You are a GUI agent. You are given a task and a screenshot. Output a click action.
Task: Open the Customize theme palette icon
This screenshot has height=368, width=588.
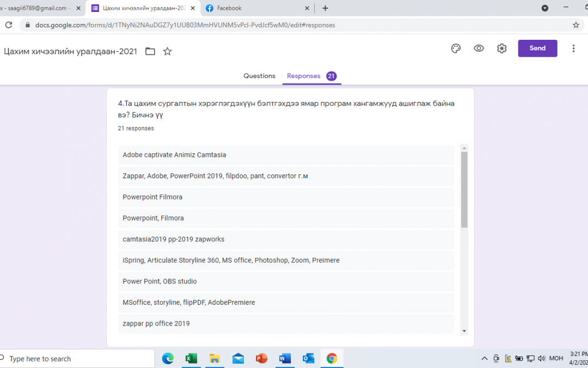[456, 49]
